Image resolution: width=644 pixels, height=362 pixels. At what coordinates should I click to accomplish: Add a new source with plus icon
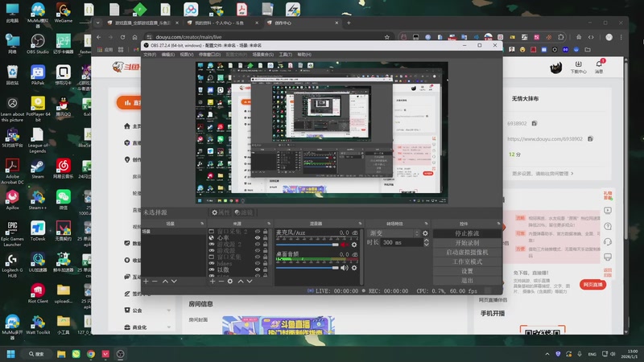pos(212,281)
